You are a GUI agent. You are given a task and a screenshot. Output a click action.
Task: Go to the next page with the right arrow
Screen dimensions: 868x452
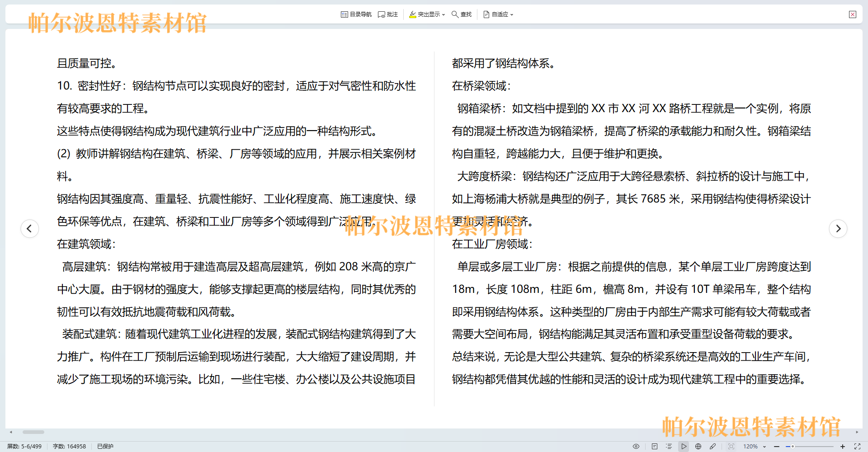pos(838,228)
